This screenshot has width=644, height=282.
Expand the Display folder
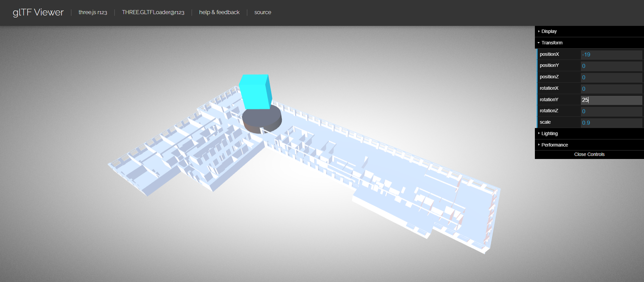coord(589,31)
